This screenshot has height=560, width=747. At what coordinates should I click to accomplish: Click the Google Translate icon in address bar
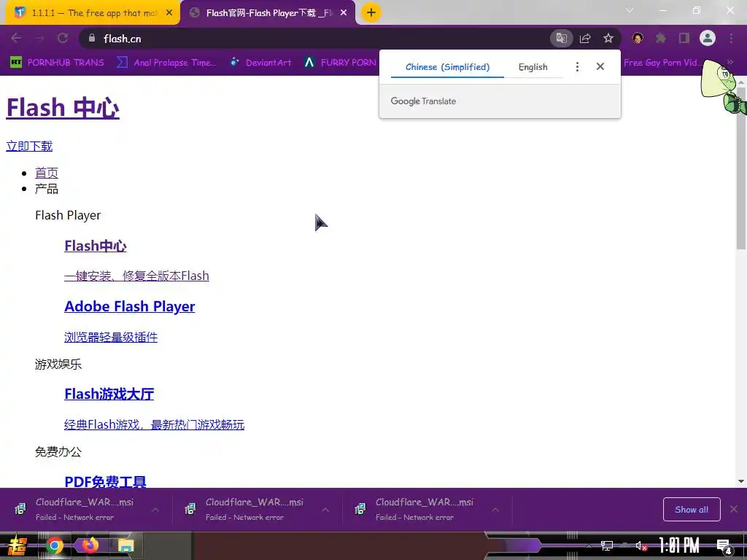[561, 38]
